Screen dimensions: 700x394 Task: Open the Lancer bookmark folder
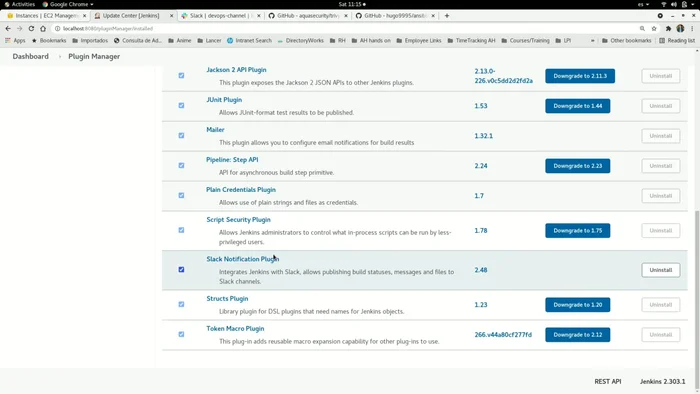pos(209,41)
